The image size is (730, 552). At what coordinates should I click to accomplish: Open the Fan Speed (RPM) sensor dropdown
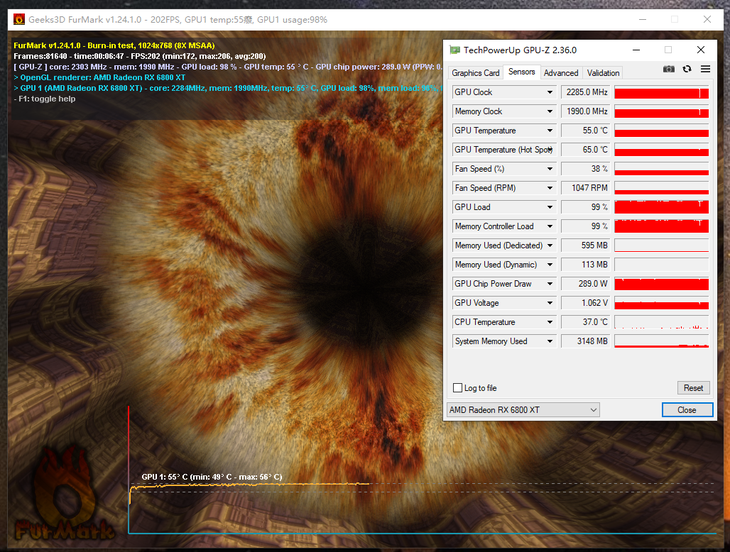(x=549, y=188)
